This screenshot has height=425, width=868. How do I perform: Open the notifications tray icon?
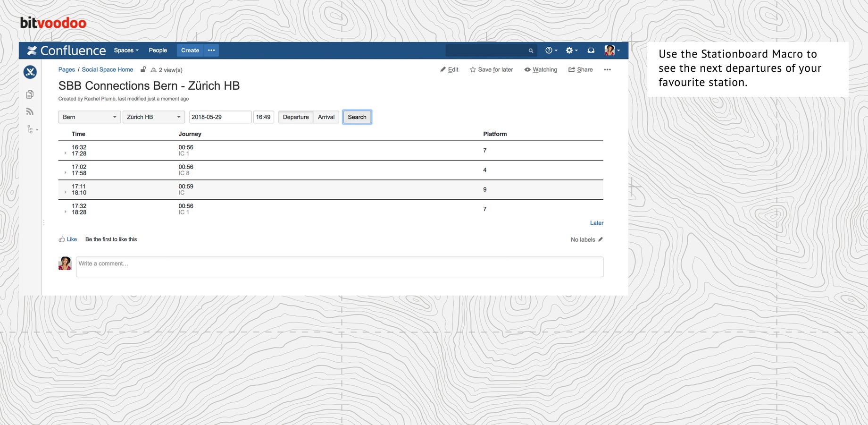tap(591, 51)
